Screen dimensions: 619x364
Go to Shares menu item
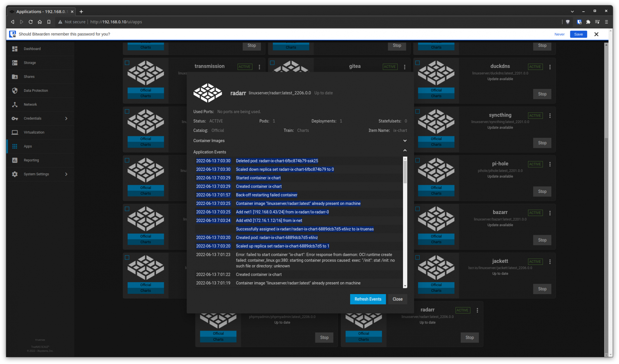29,77
